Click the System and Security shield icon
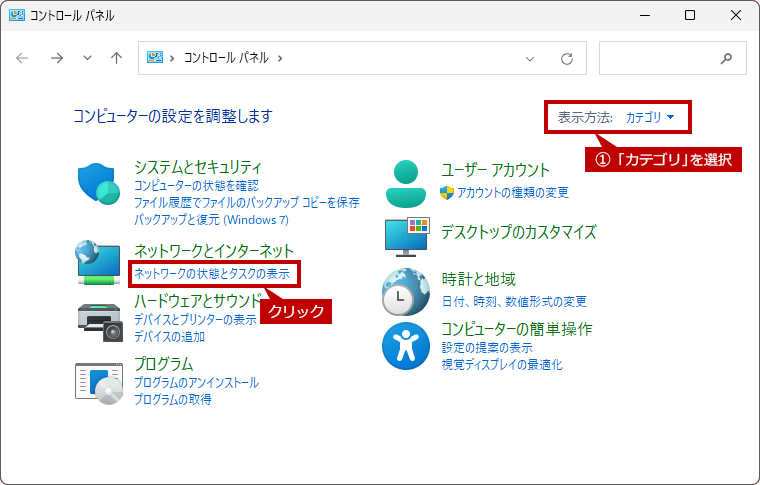This screenshot has width=760, height=485. click(x=99, y=183)
